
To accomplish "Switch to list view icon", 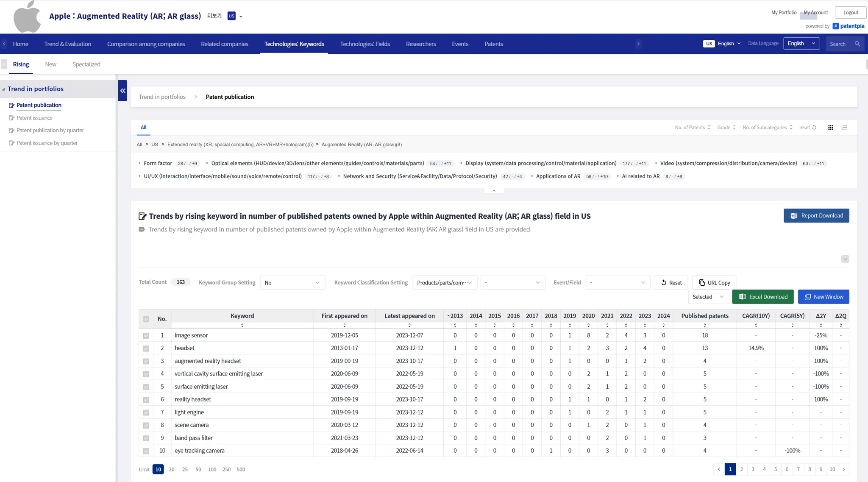I will [844, 128].
